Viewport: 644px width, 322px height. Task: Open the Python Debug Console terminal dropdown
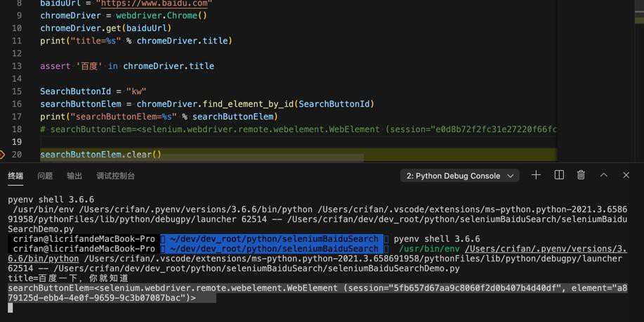pyautogui.click(x=459, y=176)
